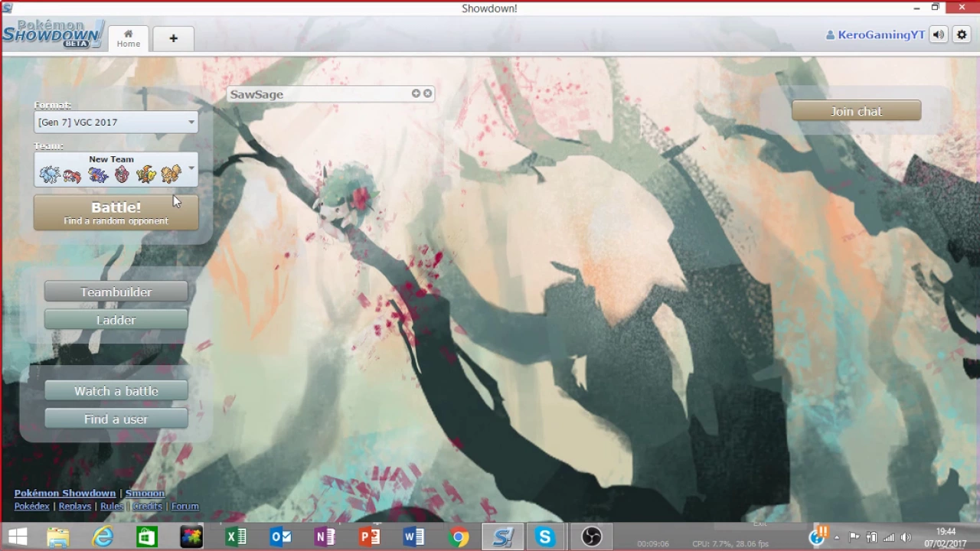Open File Explorer from the taskbar
The width and height of the screenshot is (980, 551).
pyautogui.click(x=58, y=537)
